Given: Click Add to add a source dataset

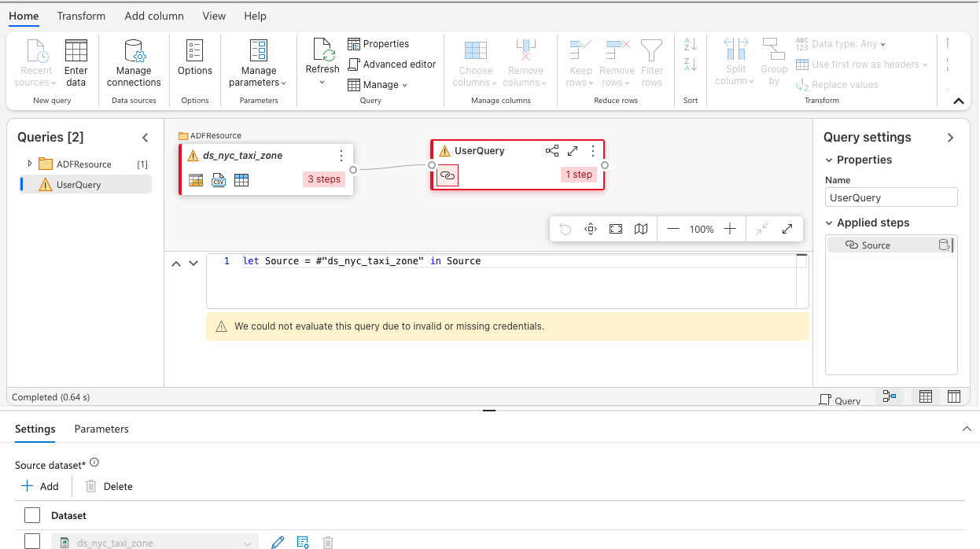Looking at the screenshot, I should pos(40,485).
